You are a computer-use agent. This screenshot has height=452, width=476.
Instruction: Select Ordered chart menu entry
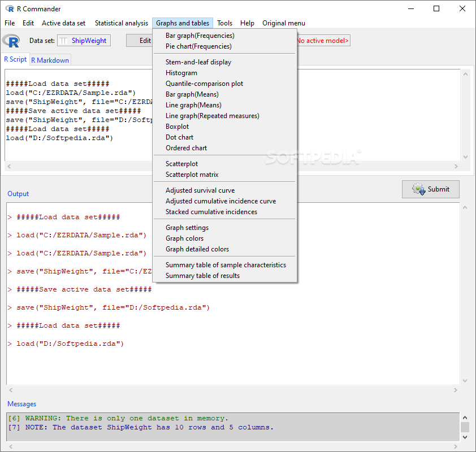tap(224, 147)
